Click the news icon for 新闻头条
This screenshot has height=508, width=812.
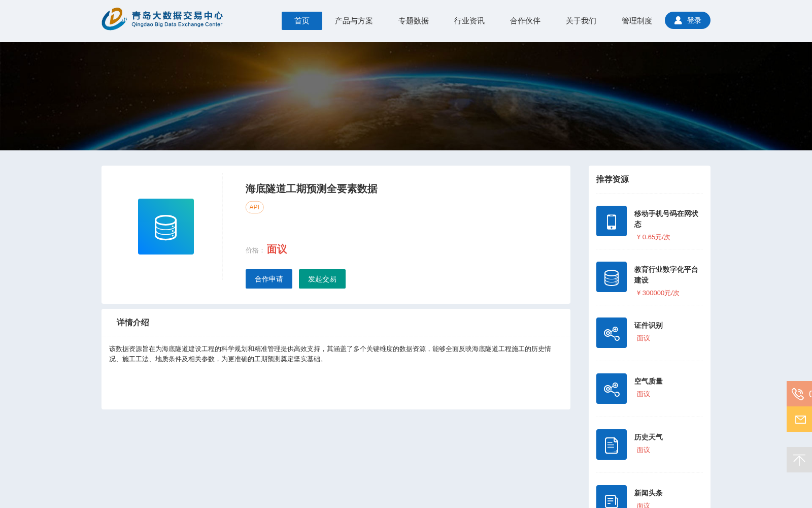(x=612, y=497)
